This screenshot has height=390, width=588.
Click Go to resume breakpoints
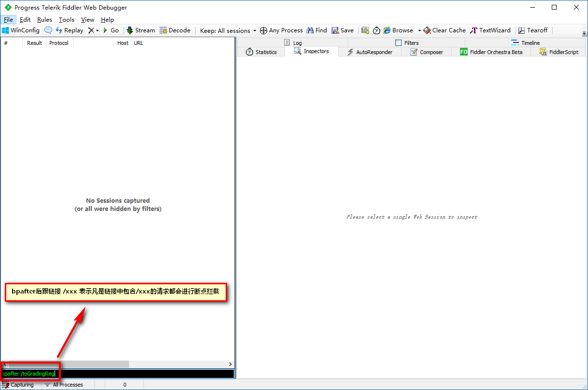click(x=111, y=30)
